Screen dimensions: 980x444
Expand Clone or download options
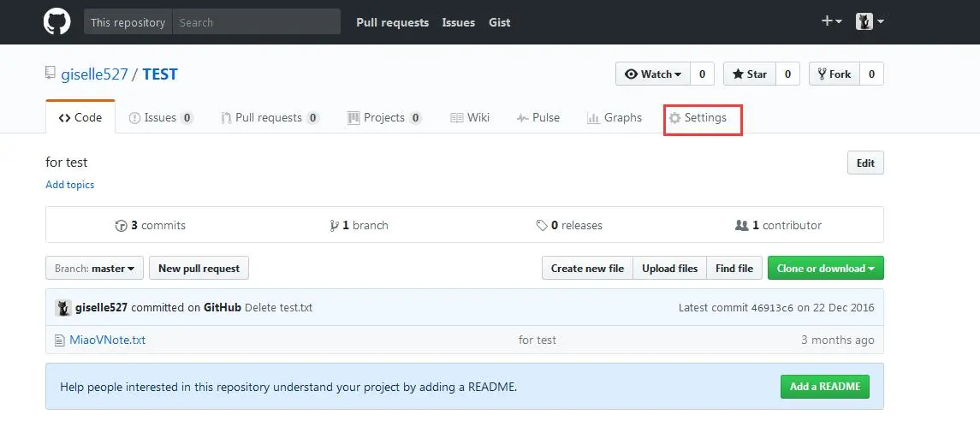[826, 268]
